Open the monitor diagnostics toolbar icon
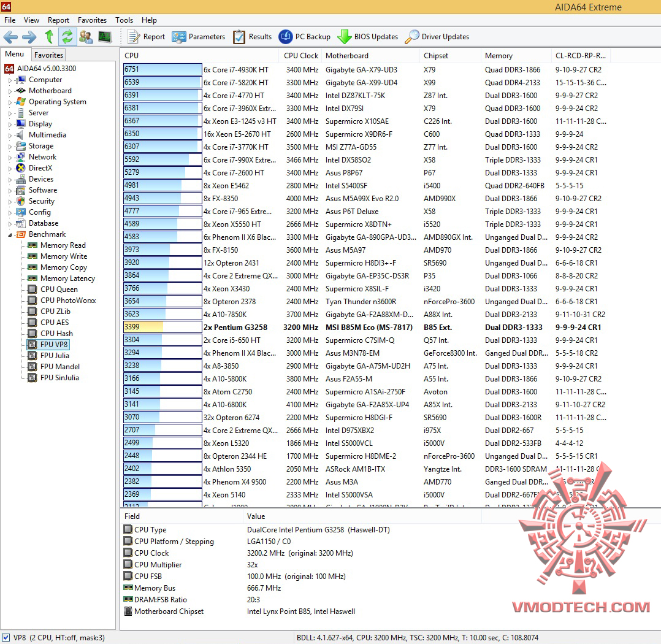This screenshot has width=661, height=644. coord(104,37)
